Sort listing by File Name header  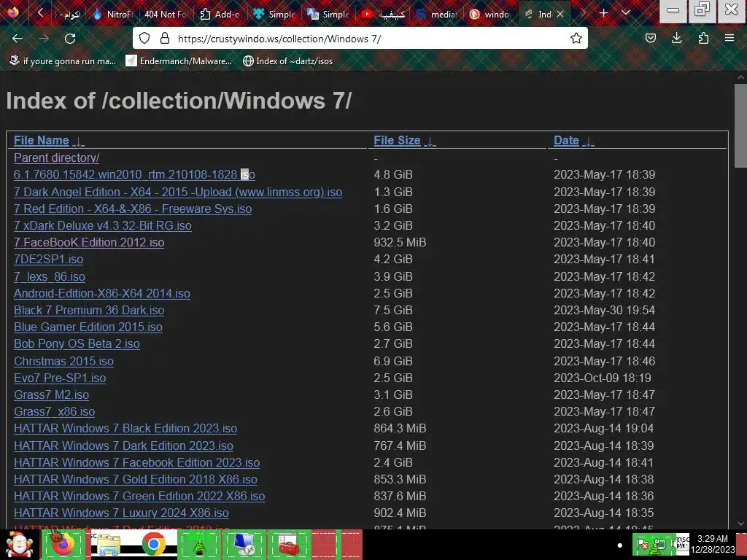click(x=42, y=141)
